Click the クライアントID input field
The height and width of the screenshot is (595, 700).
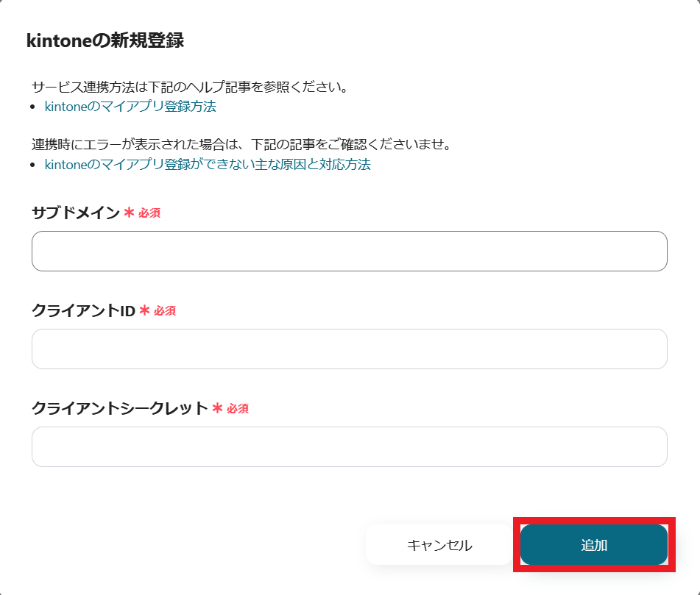349,349
